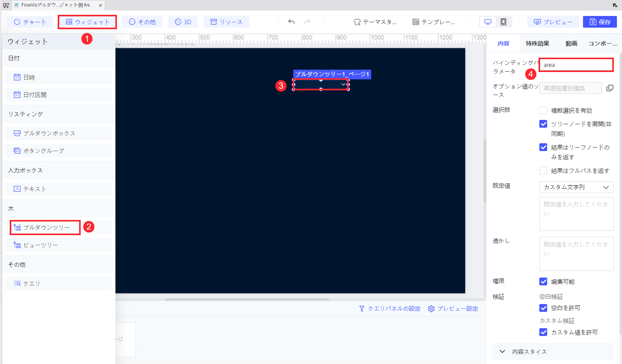Click the canvas vertical scrollbar
This screenshot has width=622, height=364.
pyautogui.click(x=485, y=171)
